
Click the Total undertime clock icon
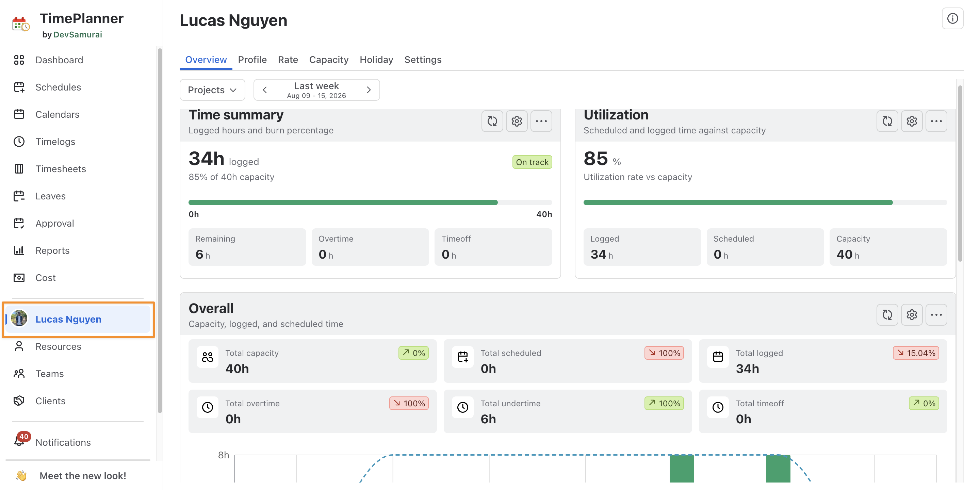coord(463,407)
